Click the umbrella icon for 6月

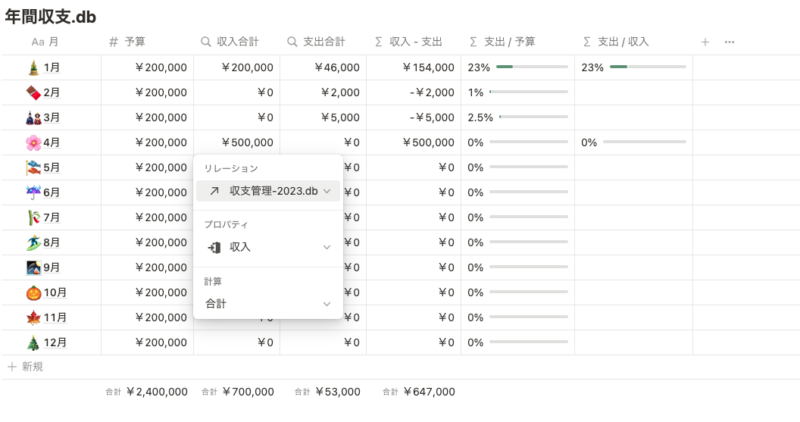(x=34, y=192)
